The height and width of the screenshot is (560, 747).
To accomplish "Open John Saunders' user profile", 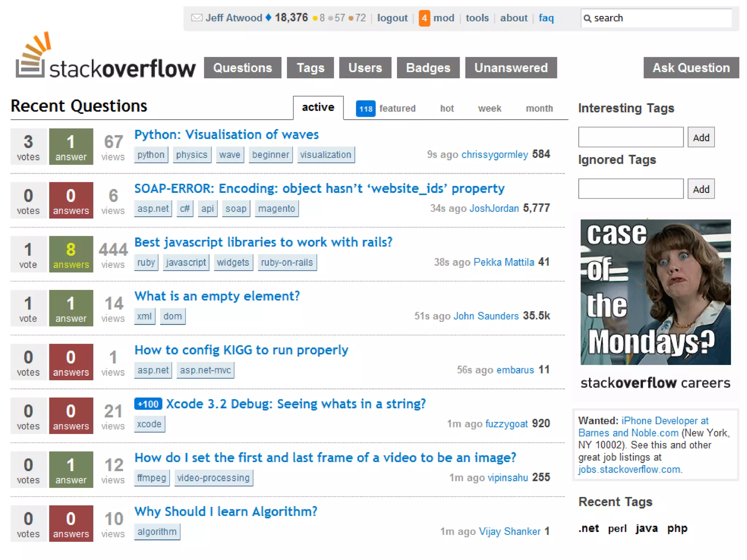I will coord(485,316).
